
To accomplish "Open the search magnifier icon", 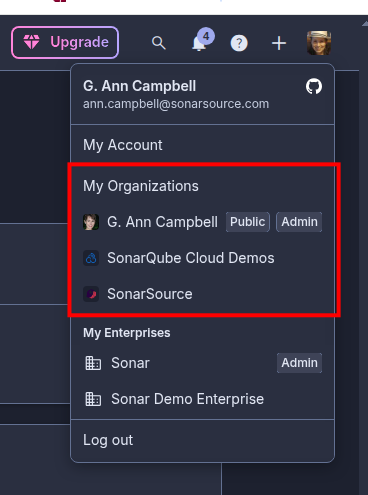I will (159, 43).
